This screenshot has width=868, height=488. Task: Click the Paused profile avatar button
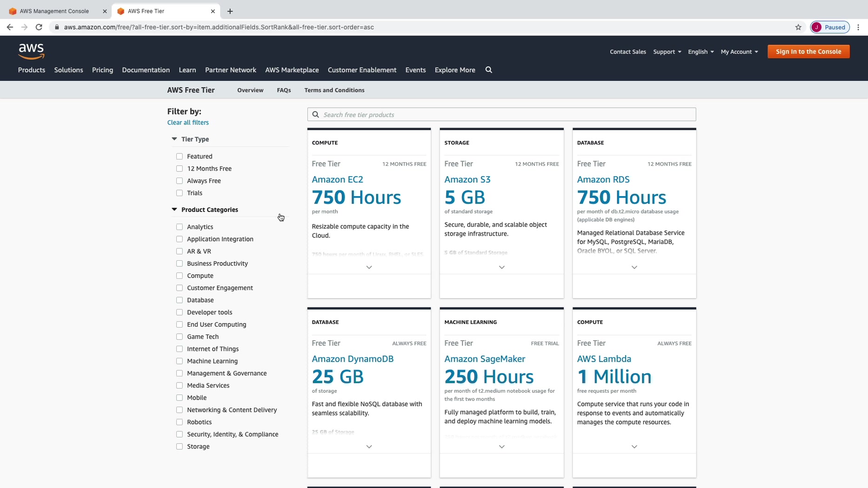click(830, 27)
